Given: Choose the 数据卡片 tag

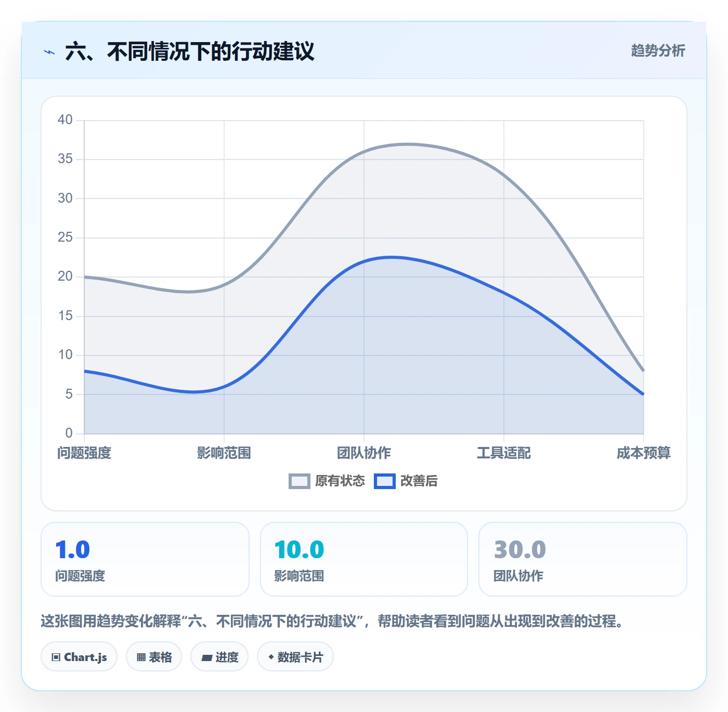Looking at the screenshot, I should point(295,657).
